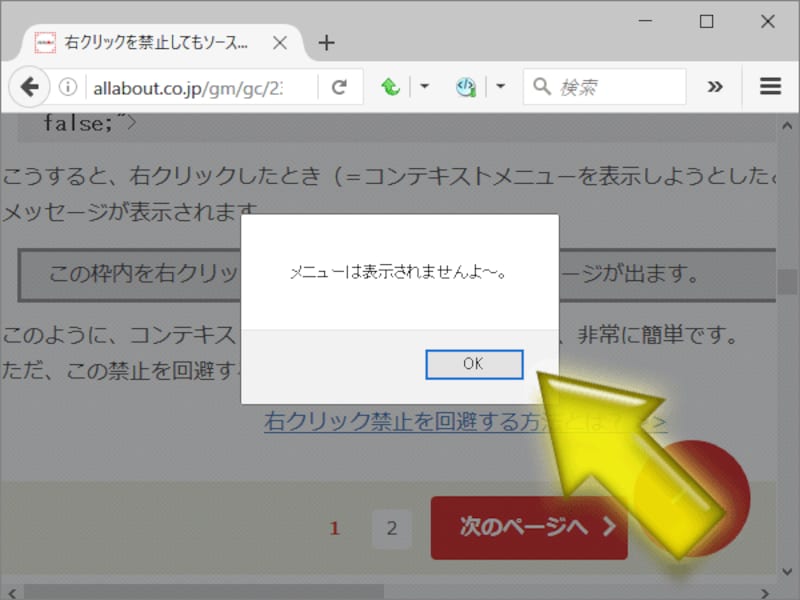Maximize the browser window
This screenshot has width=800, height=600.
click(707, 21)
